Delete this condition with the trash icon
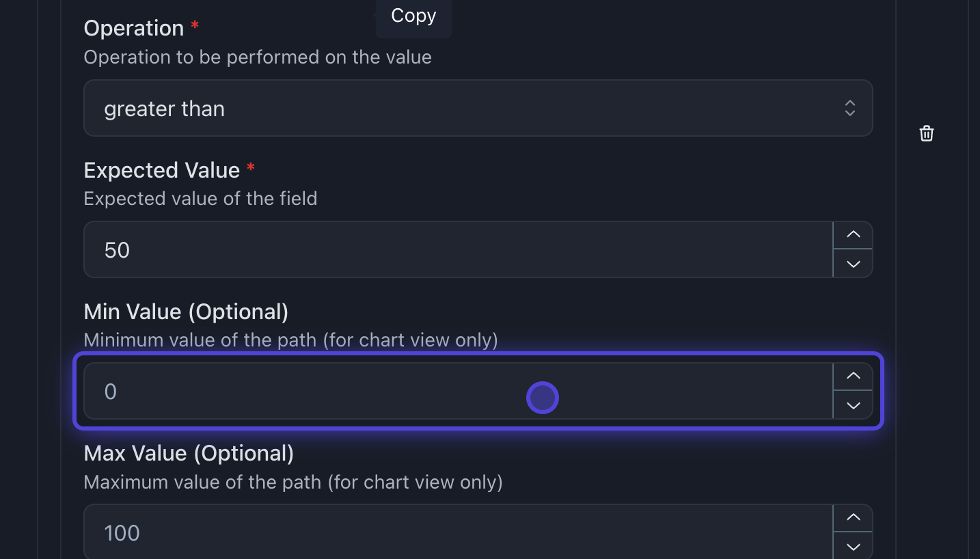The height and width of the screenshot is (559, 980). point(926,133)
